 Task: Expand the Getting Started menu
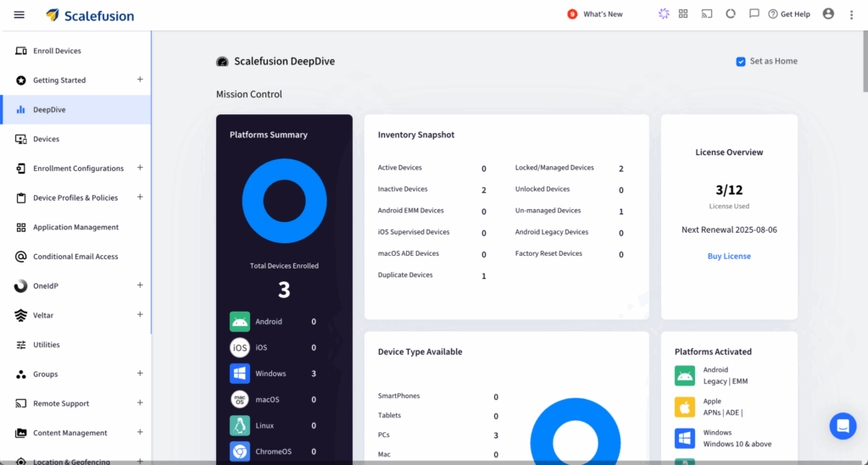(140, 80)
